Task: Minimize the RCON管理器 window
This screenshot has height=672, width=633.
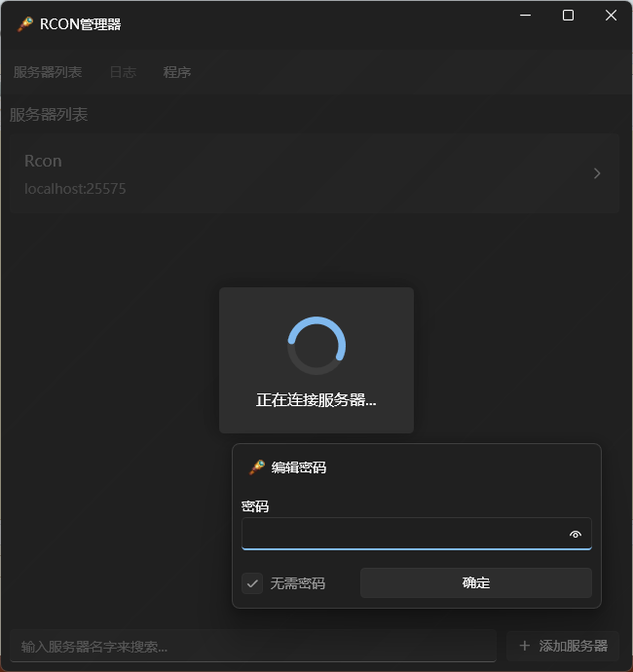Action: (526, 16)
